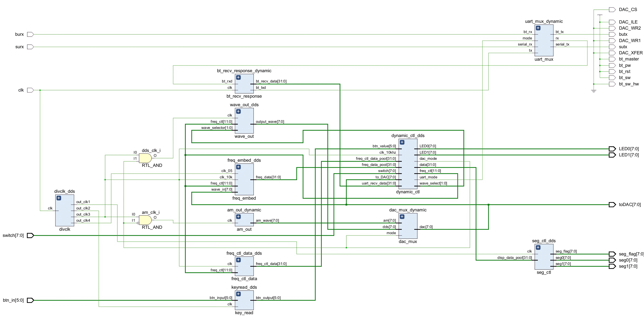Screen dimensions: 644x321
Task: Click the divclk_dds instance label
Action: tap(65, 191)
